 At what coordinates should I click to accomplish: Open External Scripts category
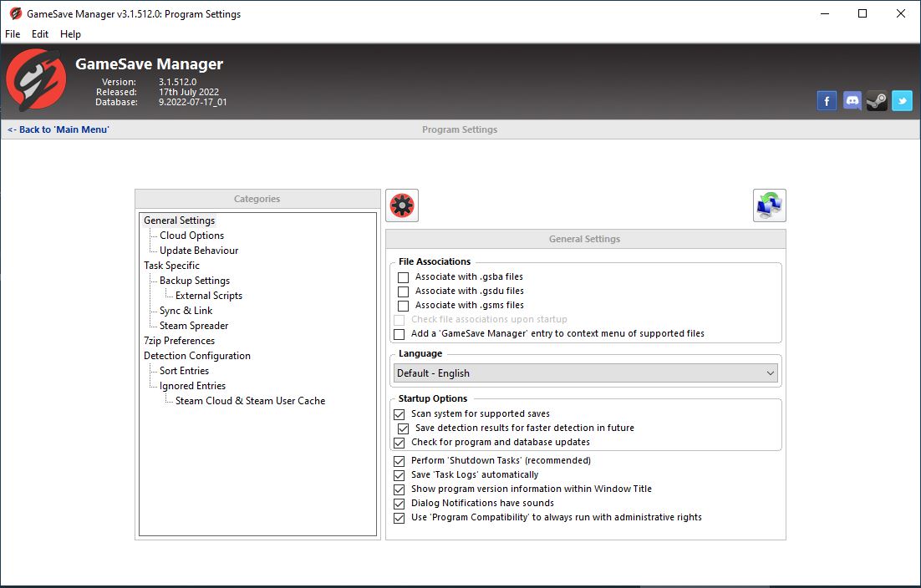[208, 296]
